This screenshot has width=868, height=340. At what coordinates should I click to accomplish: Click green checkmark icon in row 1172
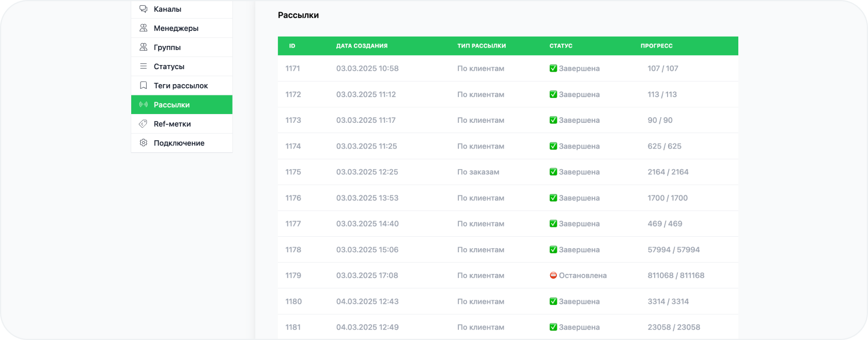click(553, 94)
